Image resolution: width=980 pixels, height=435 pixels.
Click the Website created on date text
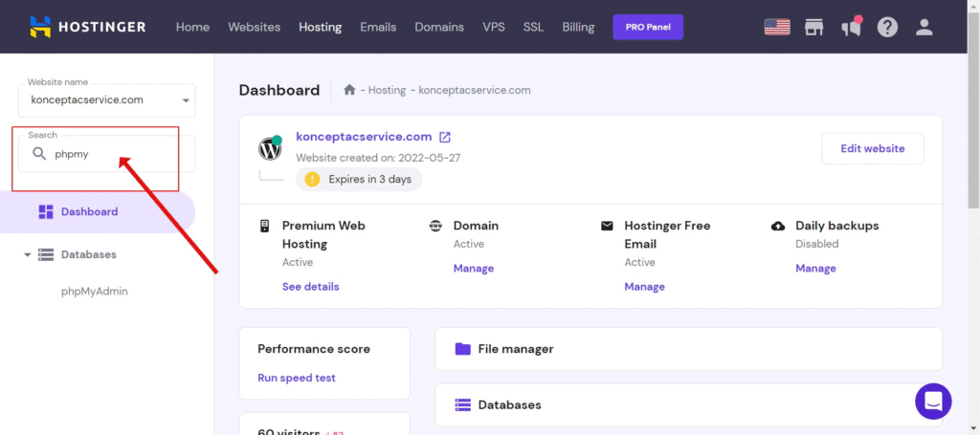tap(378, 158)
